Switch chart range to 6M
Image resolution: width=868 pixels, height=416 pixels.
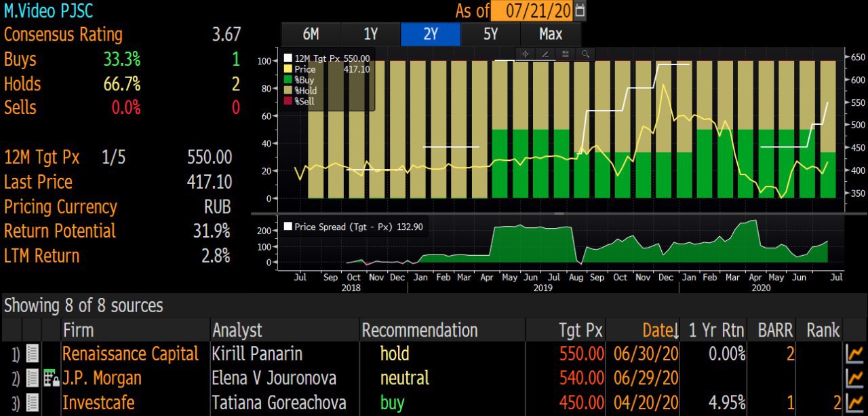click(311, 34)
